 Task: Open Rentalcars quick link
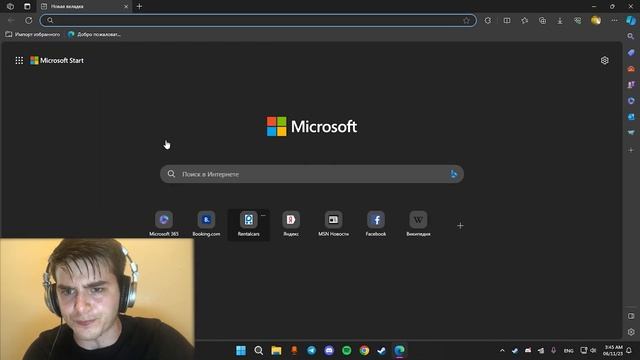pyautogui.click(x=249, y=224)
